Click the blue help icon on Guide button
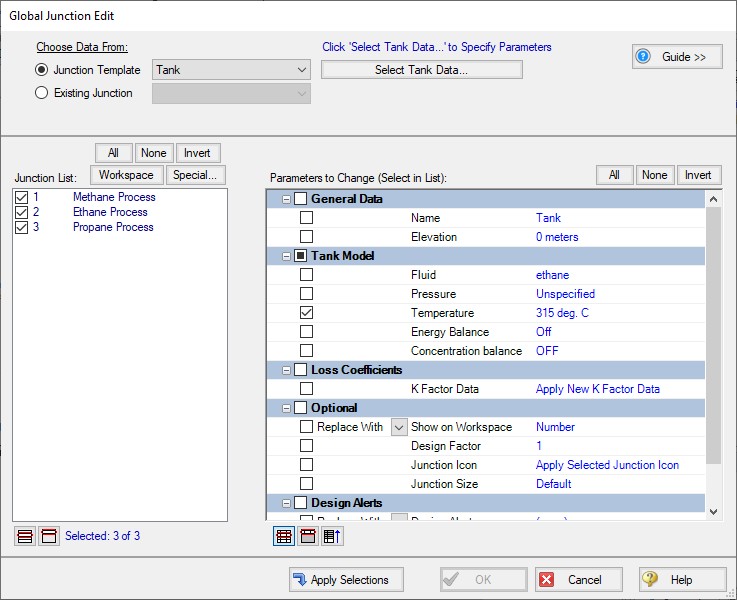 pyautogui.click(x=644, y=57)
